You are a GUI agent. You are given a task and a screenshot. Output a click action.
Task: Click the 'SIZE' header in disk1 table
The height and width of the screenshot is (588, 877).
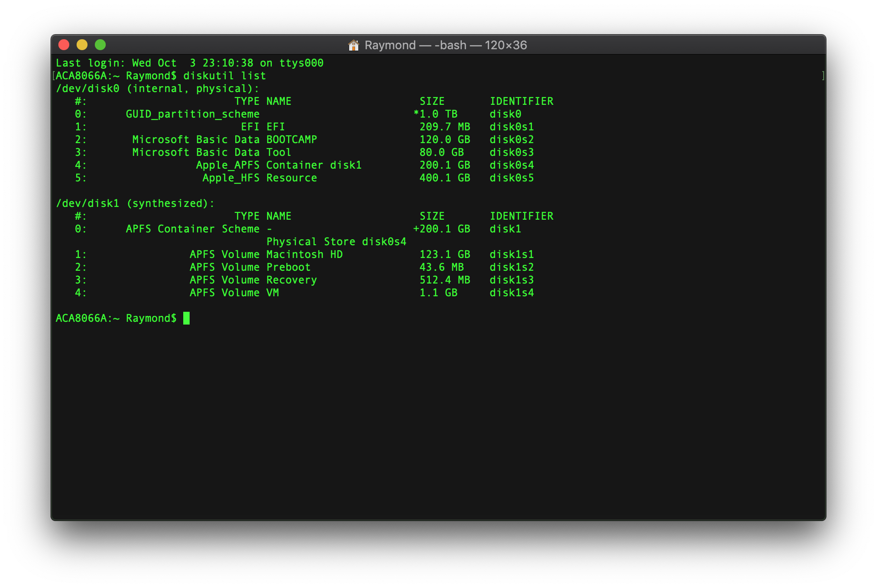click(432, 216)
